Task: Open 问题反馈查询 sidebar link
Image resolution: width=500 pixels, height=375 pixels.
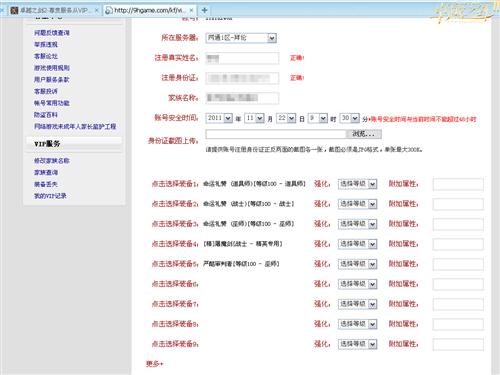Action: (x=52, y=33)
